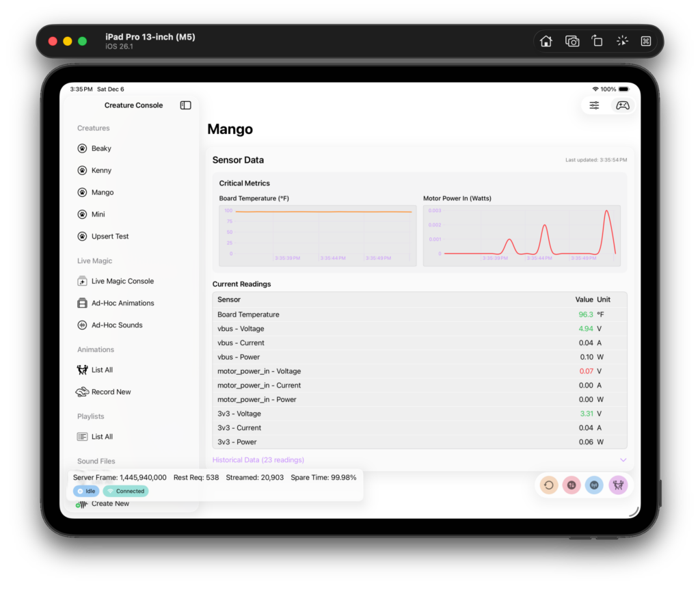Toggle the sidebar panel icon
700x590 pixels.
click(185, 105)
